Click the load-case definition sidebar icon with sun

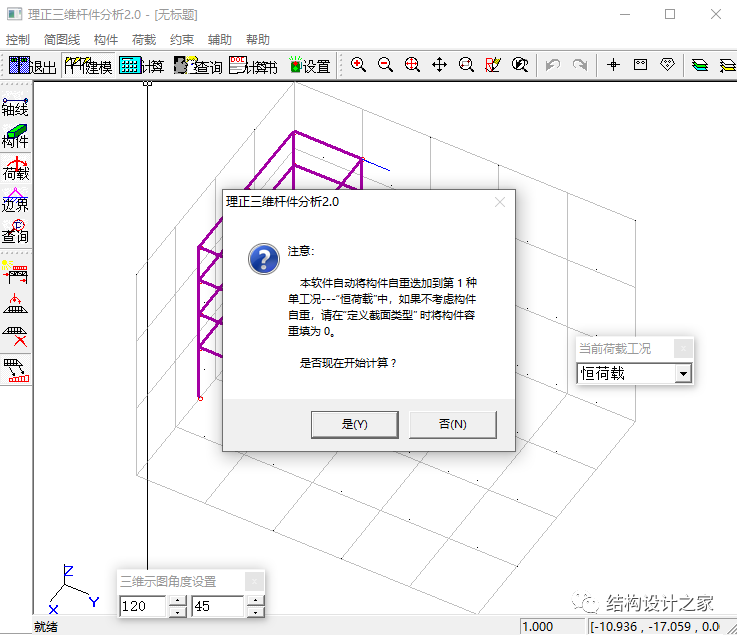click(15, 273)
